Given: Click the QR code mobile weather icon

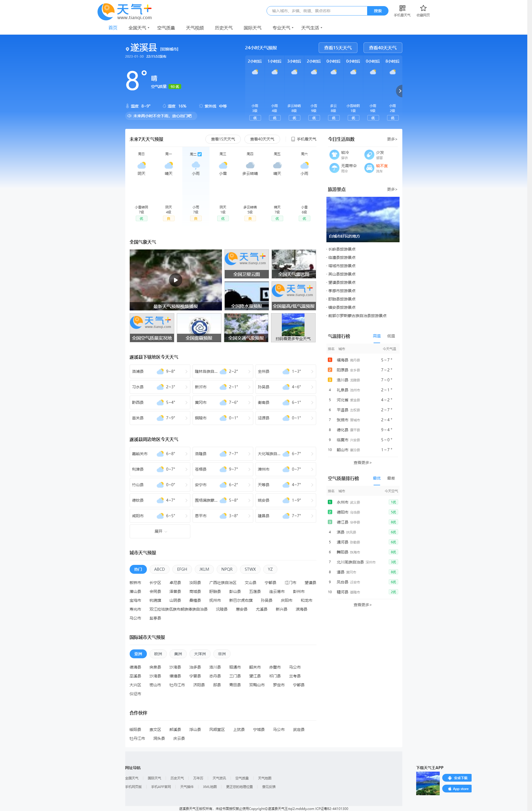Looking at the screenshot, I should click(x=402, y=8).
